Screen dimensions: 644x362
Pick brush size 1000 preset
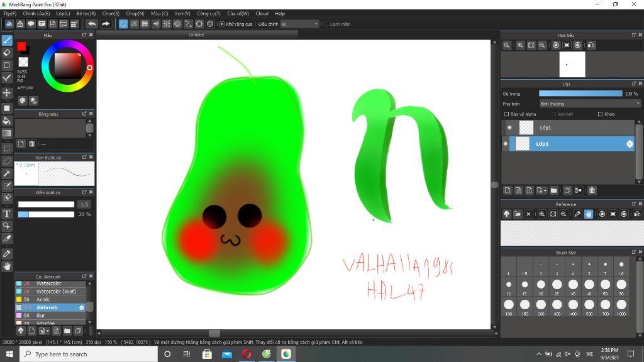[x=621, y=307]
